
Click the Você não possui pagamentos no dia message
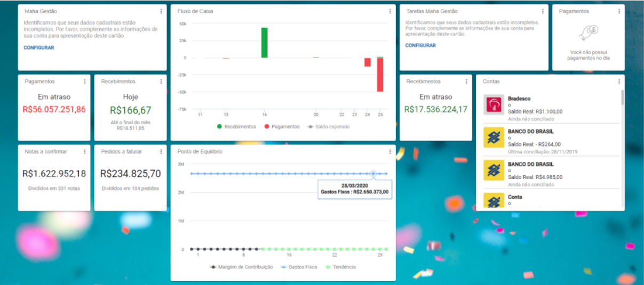[589, 55]
